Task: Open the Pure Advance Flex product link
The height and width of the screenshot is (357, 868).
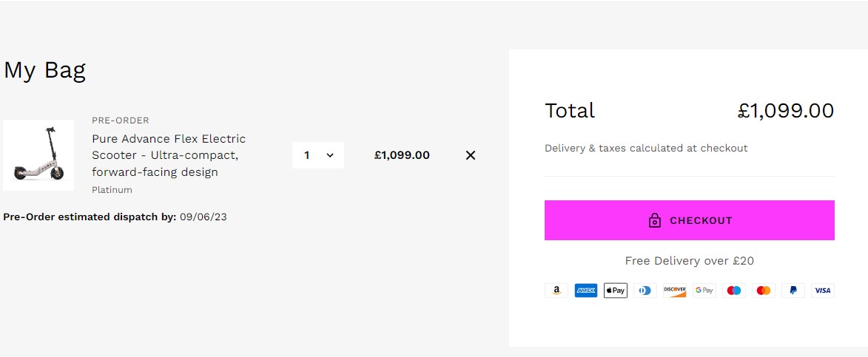Action: click(x=168, y=155)
